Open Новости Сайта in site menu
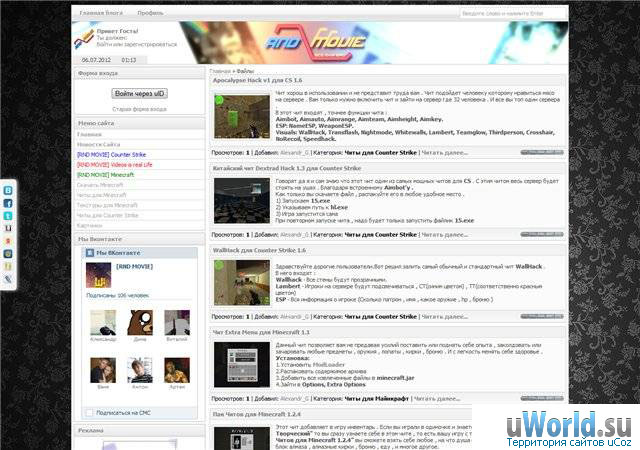Viewport: 640px width, 450px height. [x=98, y=145]
